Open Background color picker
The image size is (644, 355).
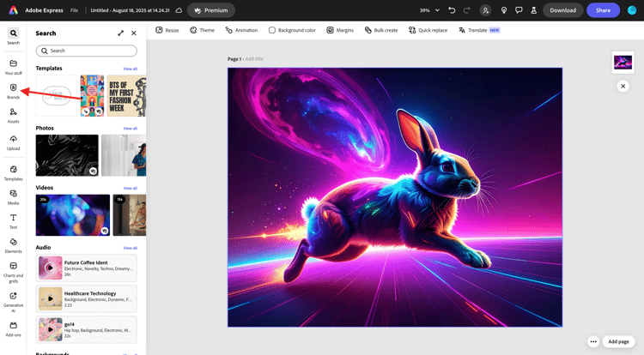point(292,30)
